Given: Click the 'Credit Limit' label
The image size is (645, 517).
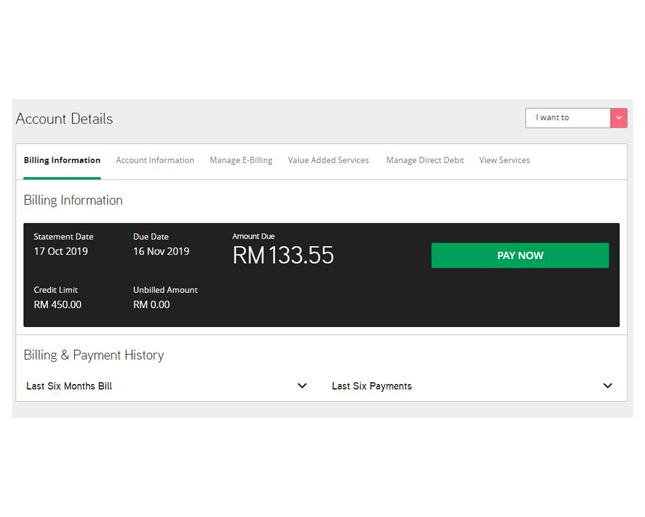Looking at the screenshot, I should coord(56,290).
